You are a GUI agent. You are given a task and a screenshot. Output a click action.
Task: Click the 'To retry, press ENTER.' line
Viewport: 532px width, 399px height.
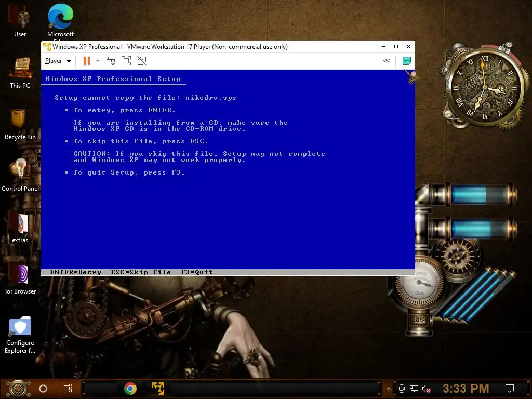click(125, 110)
